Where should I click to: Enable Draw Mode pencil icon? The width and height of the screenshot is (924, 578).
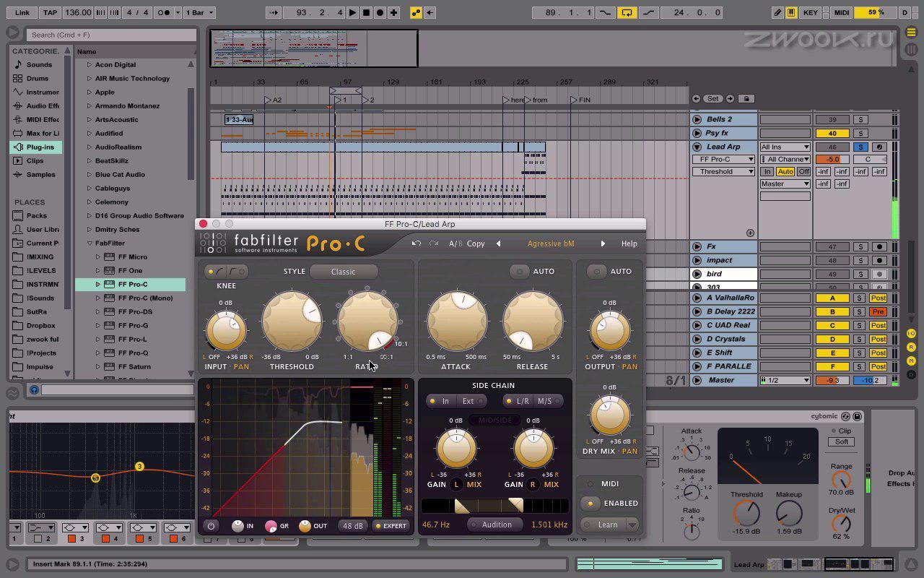coord(777,12)
